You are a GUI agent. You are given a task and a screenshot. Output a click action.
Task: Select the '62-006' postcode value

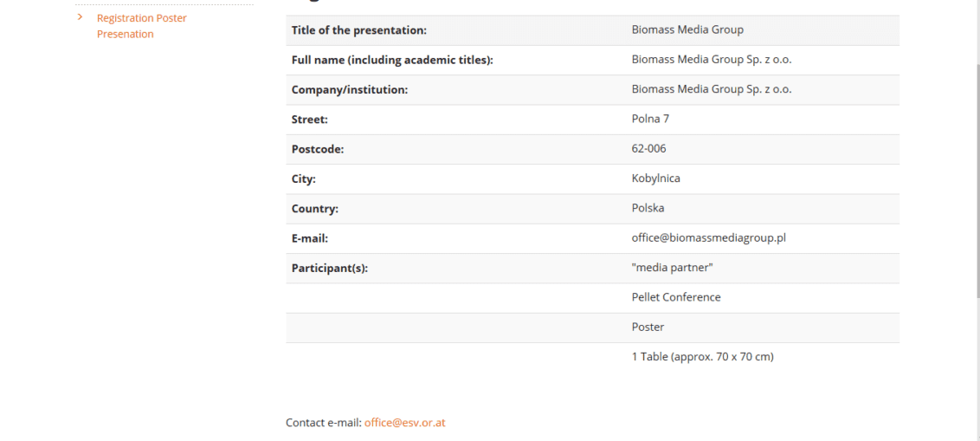648,148
